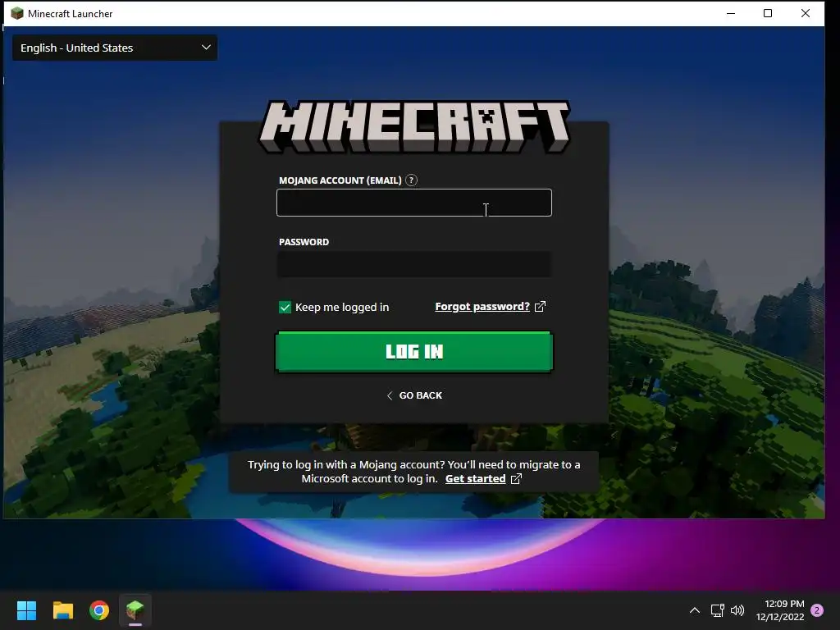Close the Minecraft Launcher window

[x=806, y=13]
